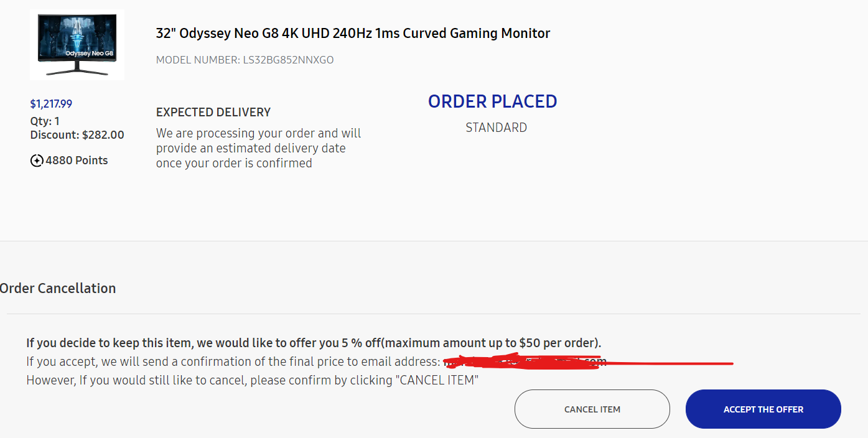The width and height of the screenshot is (868, 438).
Task: Click the 4880 Points text
Action: click(77, 161)
